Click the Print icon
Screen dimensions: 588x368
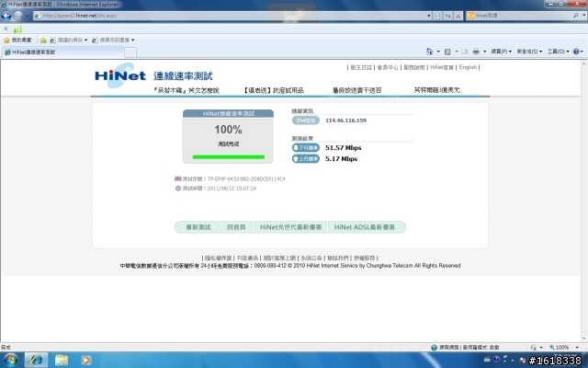[476, 52]
